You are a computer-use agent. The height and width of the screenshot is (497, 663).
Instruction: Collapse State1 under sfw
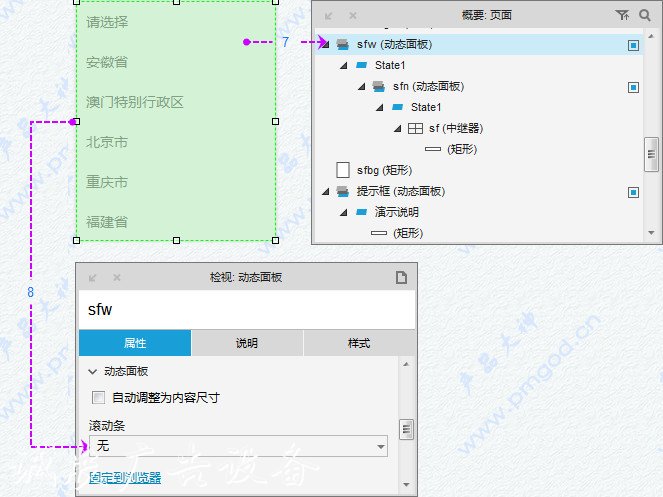pos(344,66)
